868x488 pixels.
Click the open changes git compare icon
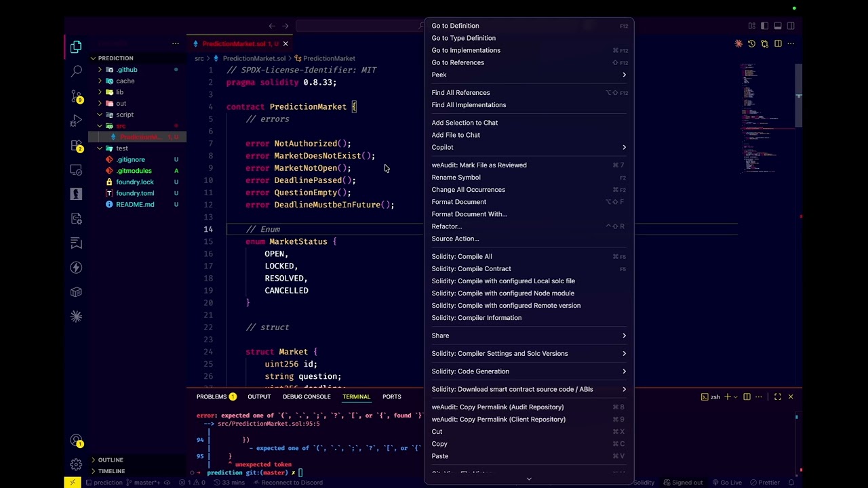click(x=764, y=43)
